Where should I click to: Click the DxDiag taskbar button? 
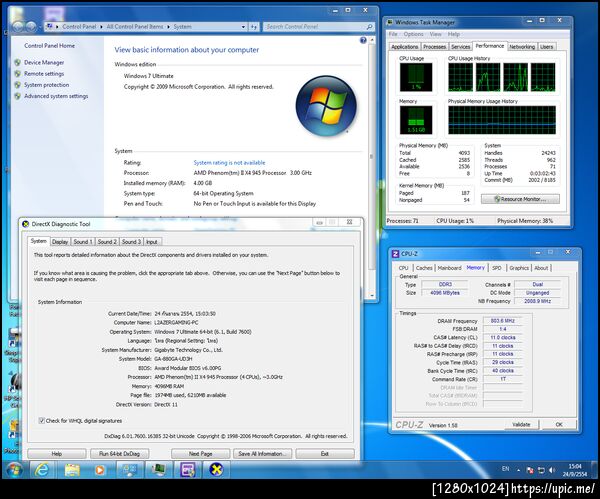click(x=216, y=470)
